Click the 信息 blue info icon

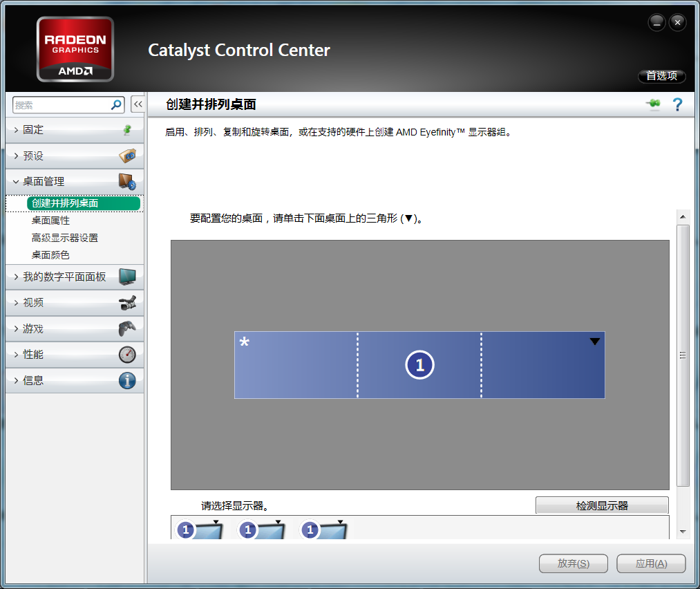[127, 380]
